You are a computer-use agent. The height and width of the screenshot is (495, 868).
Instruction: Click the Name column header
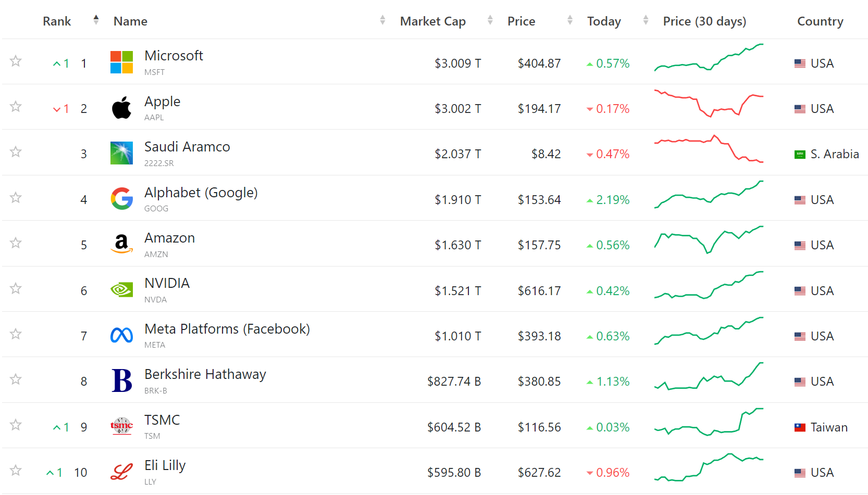tap(130, 21)
